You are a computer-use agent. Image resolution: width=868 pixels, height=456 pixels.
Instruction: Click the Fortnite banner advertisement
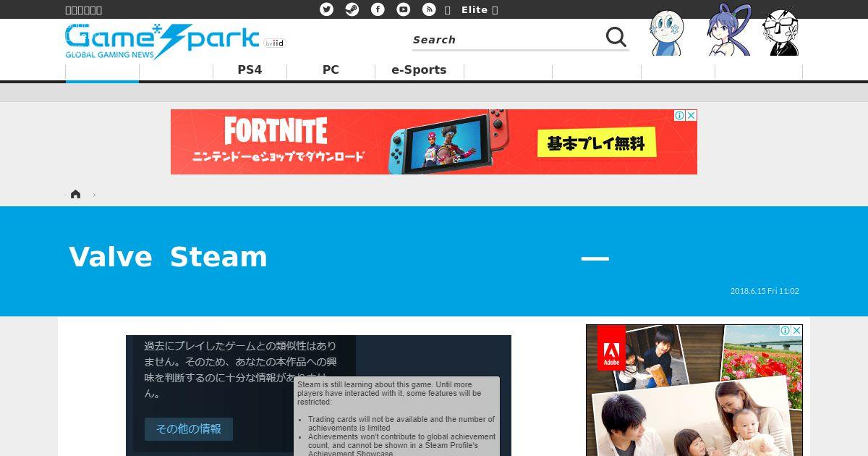pyautogui.click(x=434, y=142)
